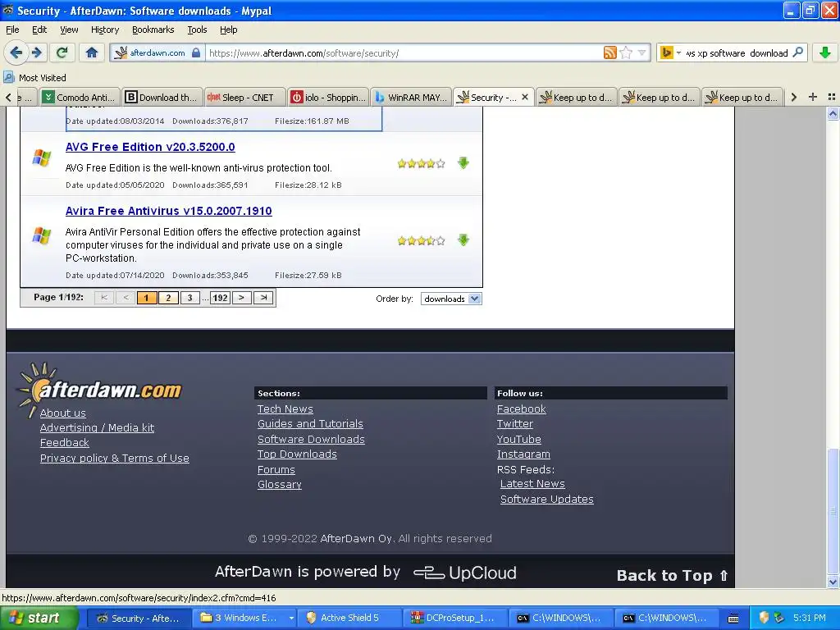Open the AVG Free Edition v20.3.5200.0 link
The image size is (840, 630).
click(150, 147)
